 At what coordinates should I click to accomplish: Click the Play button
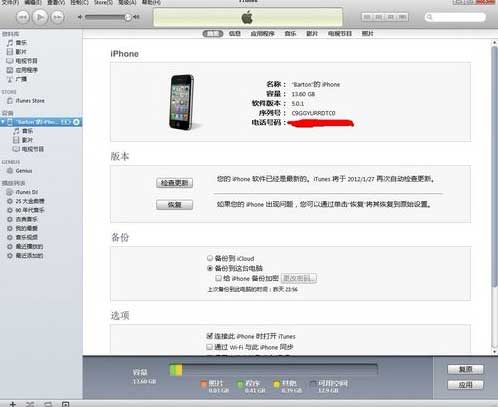click(40, 17)
